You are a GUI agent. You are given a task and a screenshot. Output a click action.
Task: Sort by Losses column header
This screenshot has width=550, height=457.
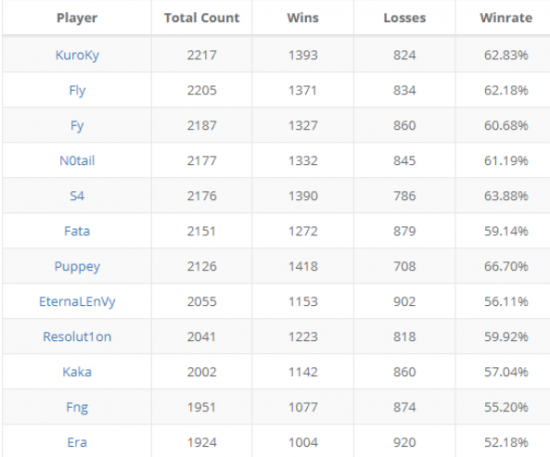point(405,18)
